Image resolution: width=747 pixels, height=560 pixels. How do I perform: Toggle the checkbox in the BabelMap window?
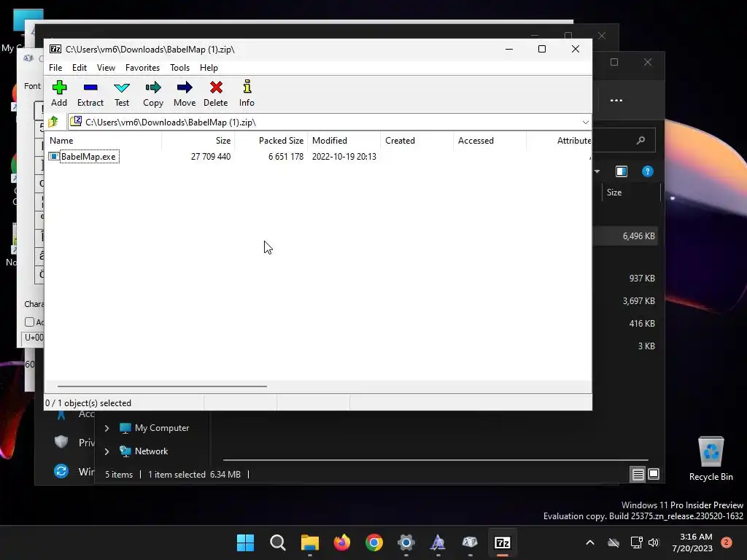click(x=29, y=322)
